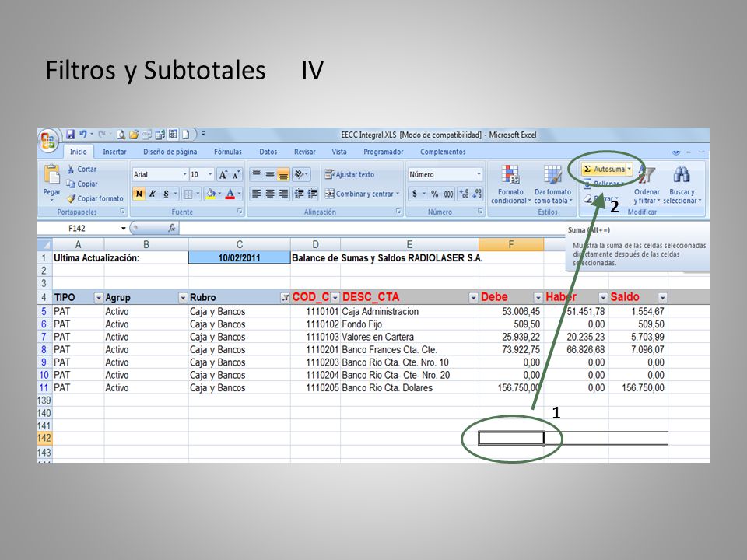This screenshot has width=747, height=560.
Task: Copy selection with Copiar
Action: 82,184
